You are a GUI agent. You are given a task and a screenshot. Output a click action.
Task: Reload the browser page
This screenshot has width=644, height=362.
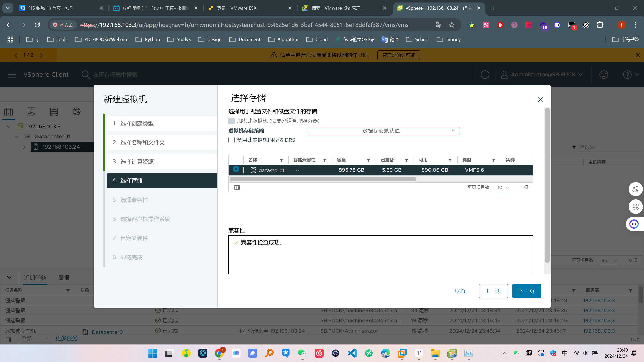tap(37, 25)
